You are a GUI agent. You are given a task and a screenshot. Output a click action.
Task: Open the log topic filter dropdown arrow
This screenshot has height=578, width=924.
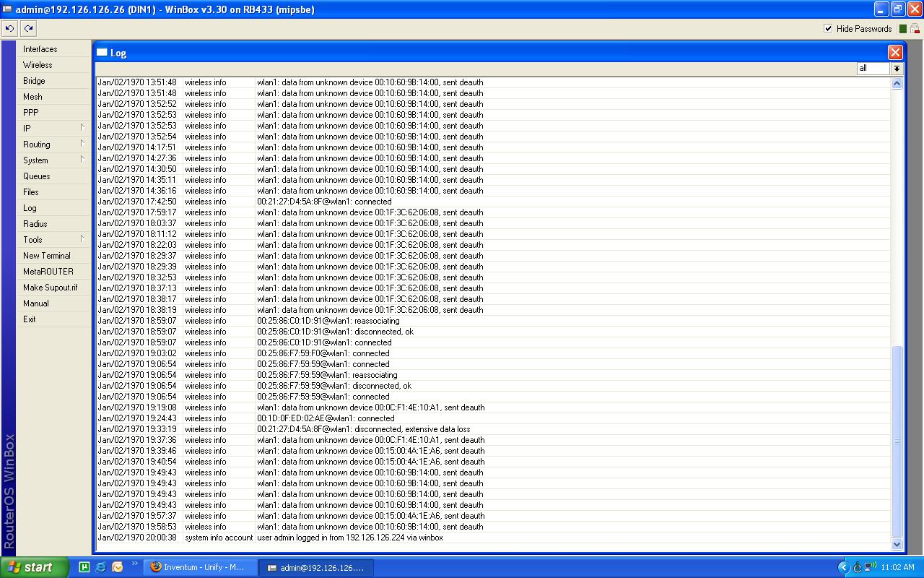coord(897,69)
